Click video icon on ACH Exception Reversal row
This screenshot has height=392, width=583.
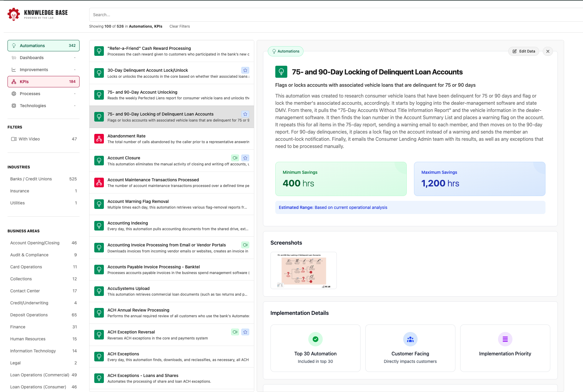(x=235, y=332)
